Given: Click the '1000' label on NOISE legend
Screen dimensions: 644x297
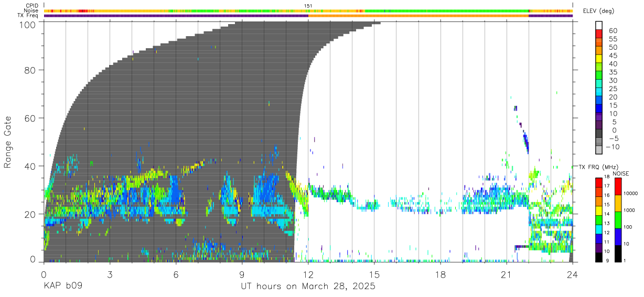Looking at the screenshot, I should click(x=630, y=211).
